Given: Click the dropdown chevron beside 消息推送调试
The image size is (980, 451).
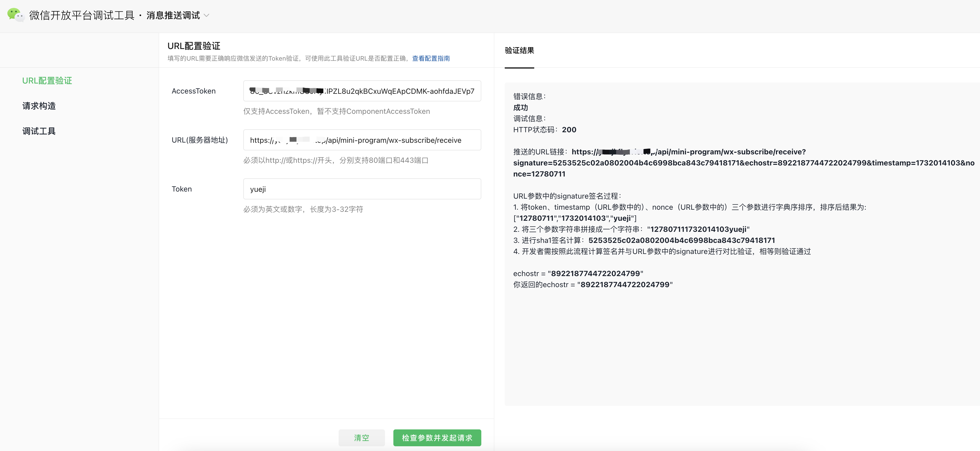Looking at the screenshot, I should point(207,16).
